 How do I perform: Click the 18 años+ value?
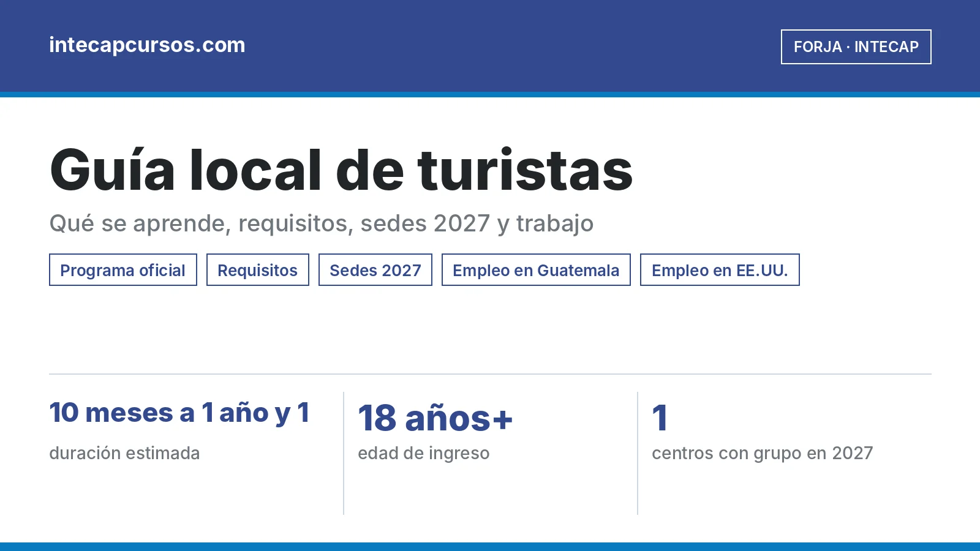point(435,418)
